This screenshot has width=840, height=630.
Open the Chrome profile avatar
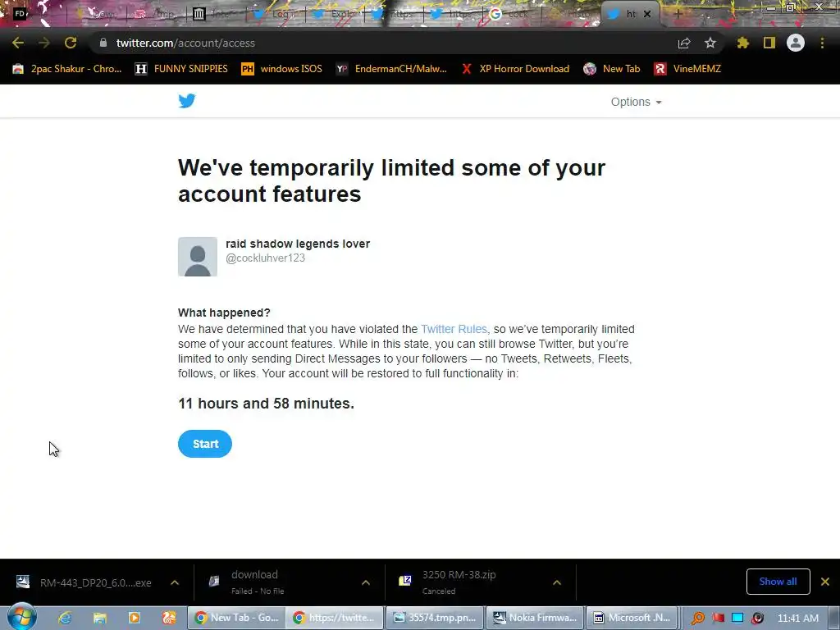(796, 43)
